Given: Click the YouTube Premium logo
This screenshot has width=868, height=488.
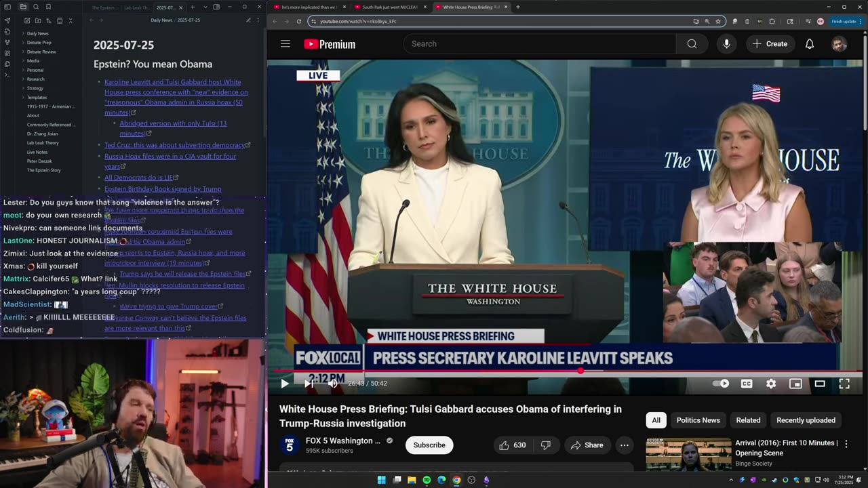Looking at the screenshot, I should (330, 44).
